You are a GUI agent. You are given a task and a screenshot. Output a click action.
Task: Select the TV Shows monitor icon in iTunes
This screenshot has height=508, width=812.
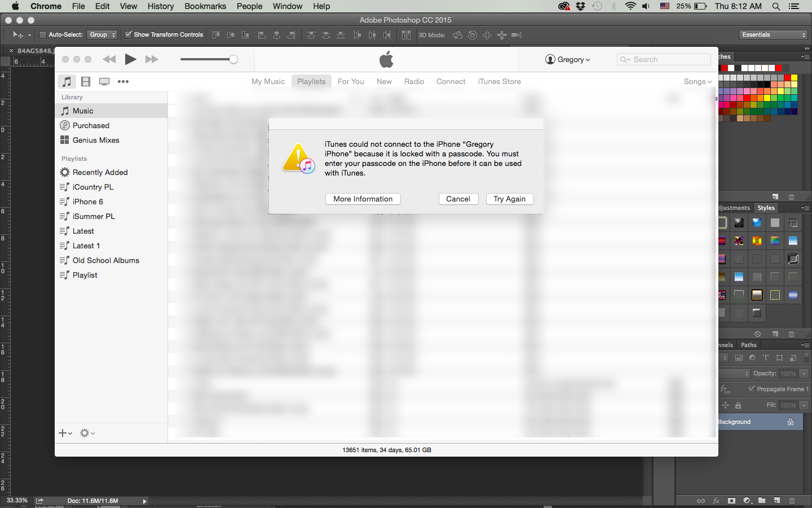(x=104, y=81)
